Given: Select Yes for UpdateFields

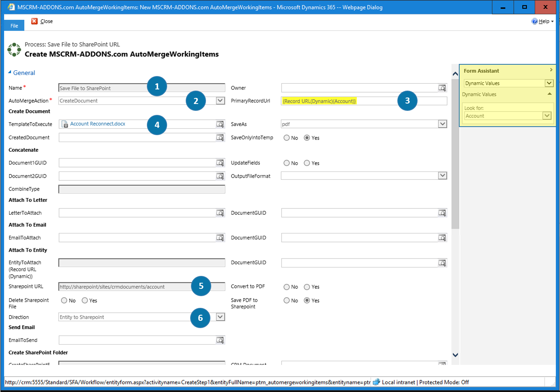Looking at the screenshot, I should click(307, 163).
